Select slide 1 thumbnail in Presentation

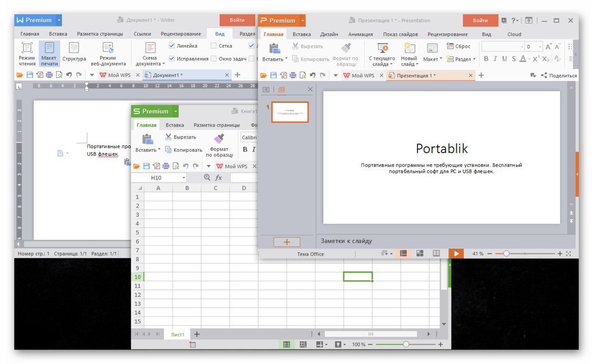tap(290, 112)
